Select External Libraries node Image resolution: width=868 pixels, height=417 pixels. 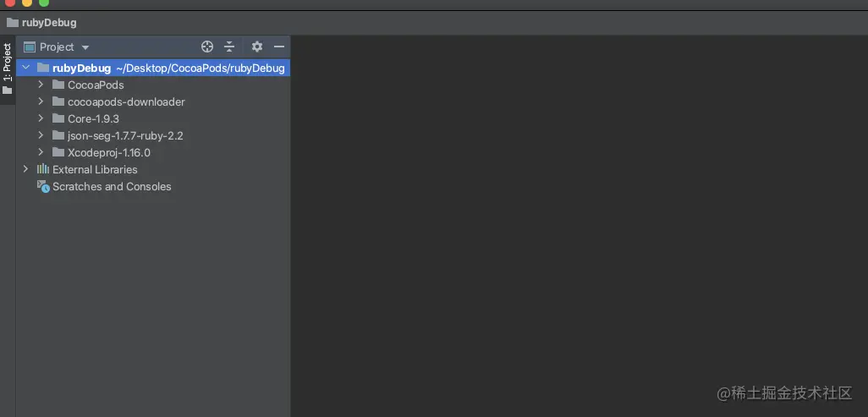click(95, 169)
